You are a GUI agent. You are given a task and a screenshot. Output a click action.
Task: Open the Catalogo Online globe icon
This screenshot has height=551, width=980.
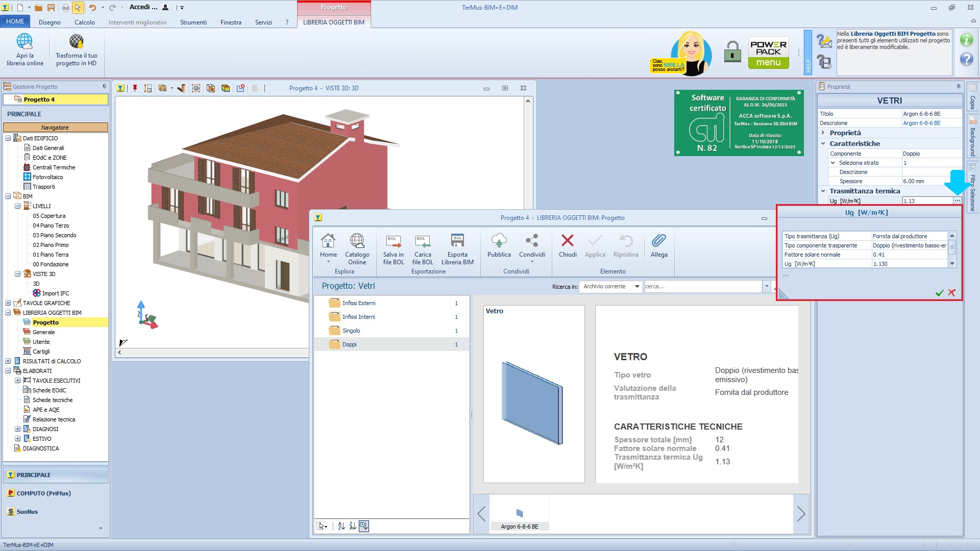point(357,241)
